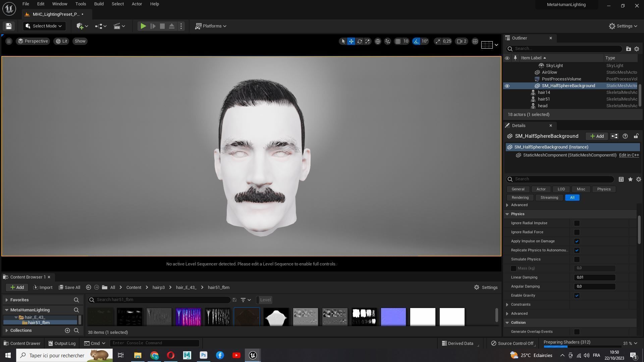The width and height of the screenshot is (644, 362).
Task: Toggle world/local coordinate globe icon
Action: click(x=378, y=41)
